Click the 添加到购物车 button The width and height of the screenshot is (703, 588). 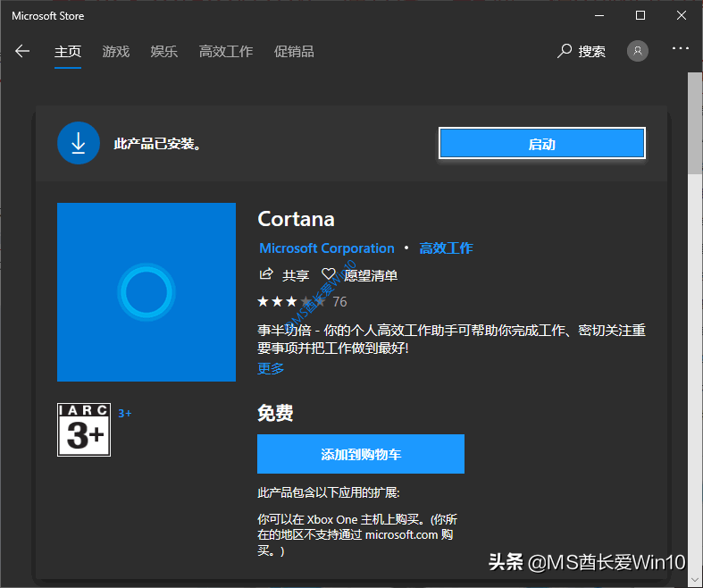(x=361, y=454)
